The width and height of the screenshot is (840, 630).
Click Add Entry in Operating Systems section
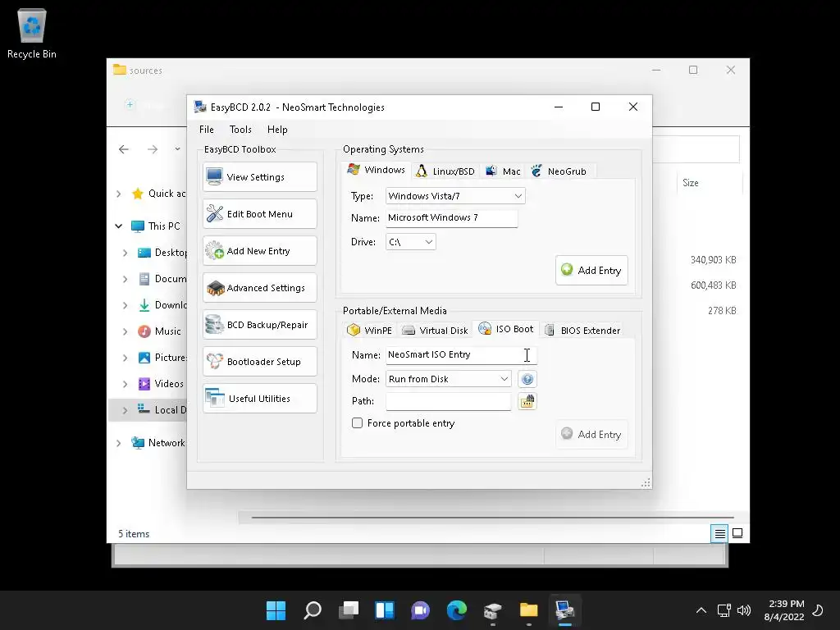(591, 270)
